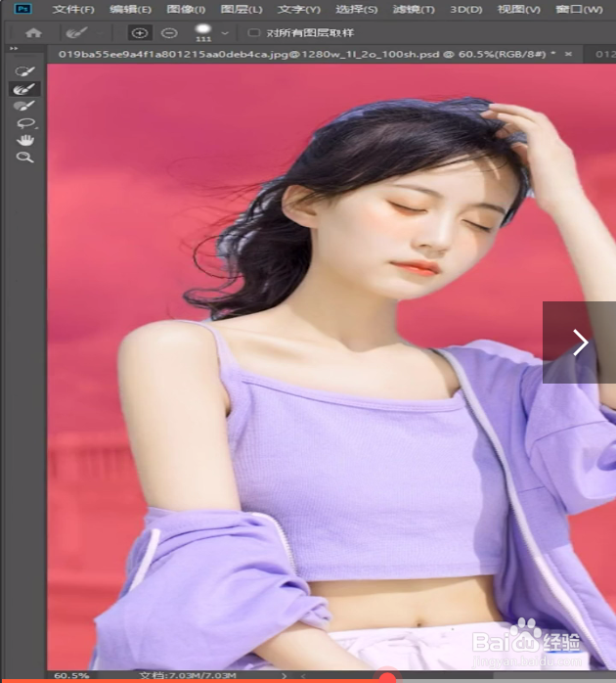Click the brush size preview 111

[203, 32]
